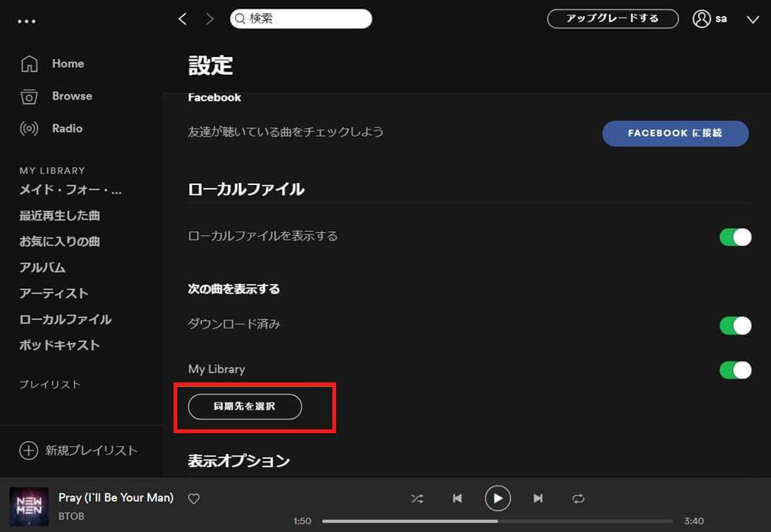The image size is (771, 532).
Task: Open ポッドキャスト in My Library
Action: [59, 345]
